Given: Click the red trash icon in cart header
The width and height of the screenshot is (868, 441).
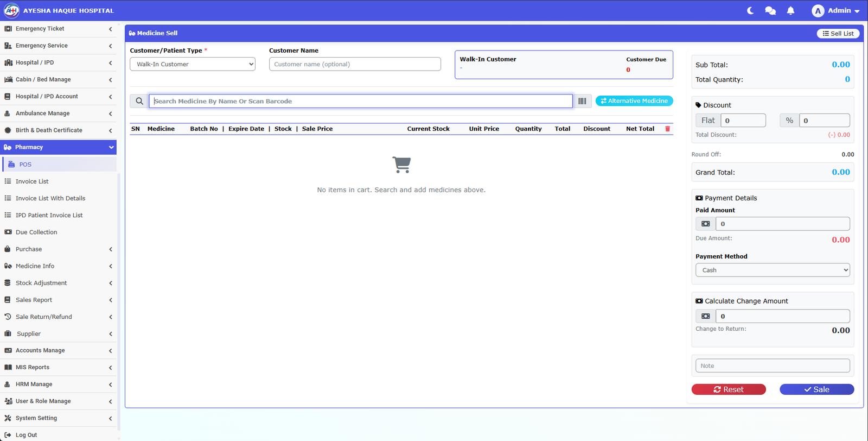Looking at the screenshot, I should click(667, 129).
